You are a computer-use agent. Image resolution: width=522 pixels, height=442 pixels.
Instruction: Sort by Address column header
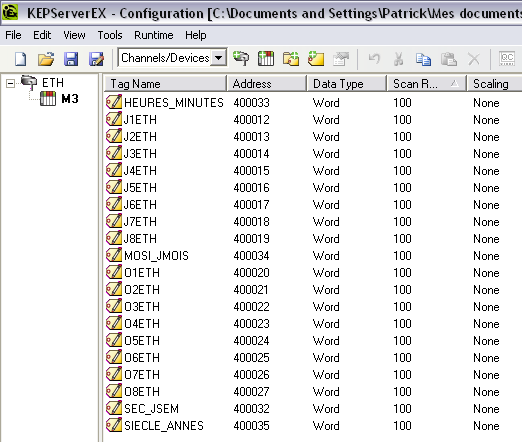267,84
